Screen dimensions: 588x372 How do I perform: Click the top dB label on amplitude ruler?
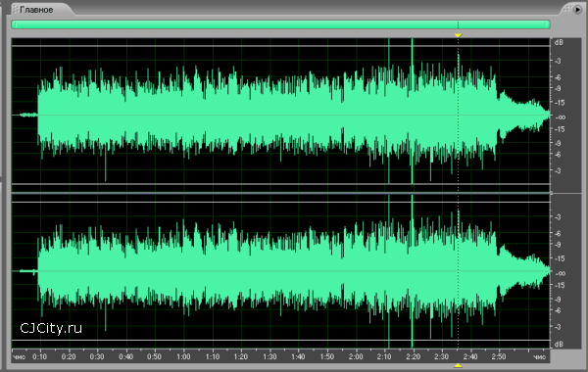pos(559,42)
